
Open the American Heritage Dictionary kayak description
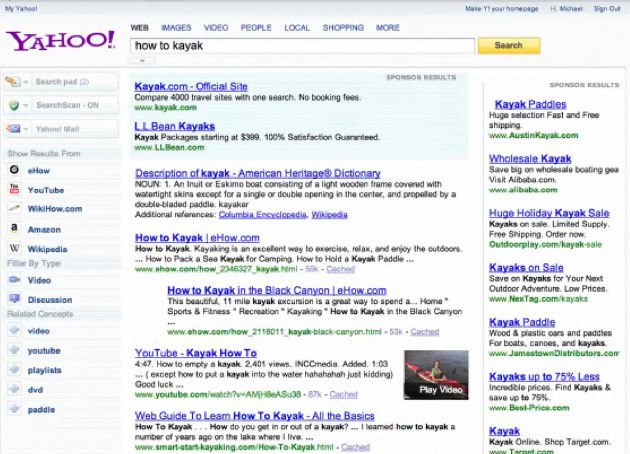point(258,173)
